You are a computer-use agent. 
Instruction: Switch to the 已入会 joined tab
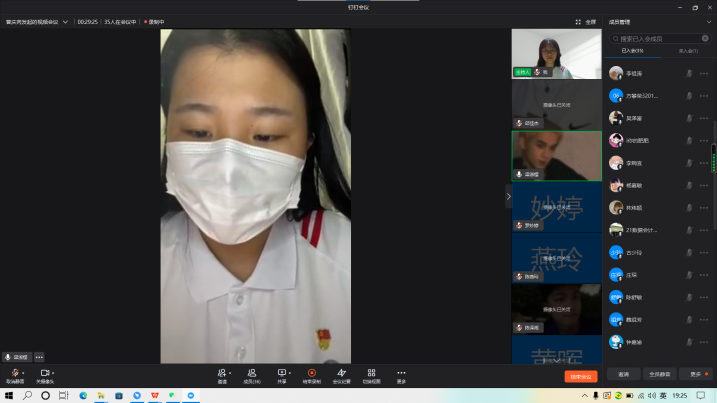pyautogui.click(x=633, y=50)
